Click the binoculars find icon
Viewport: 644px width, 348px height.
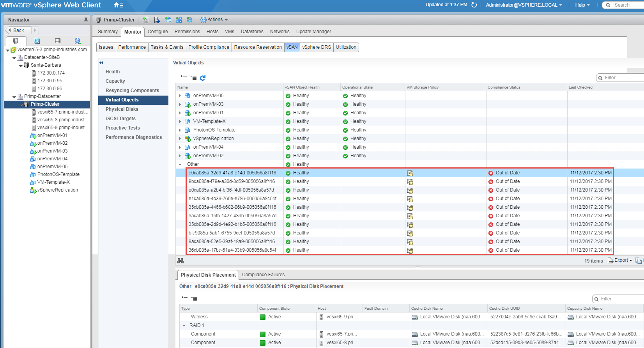point(180,261)
